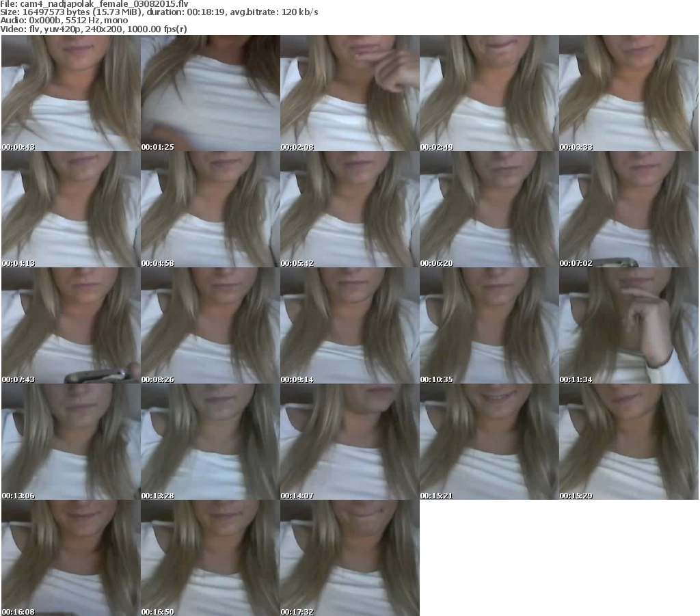Open the thumbnail stamped 00:10:35
This screenshot has height=616, width=700.
point(489,325)
